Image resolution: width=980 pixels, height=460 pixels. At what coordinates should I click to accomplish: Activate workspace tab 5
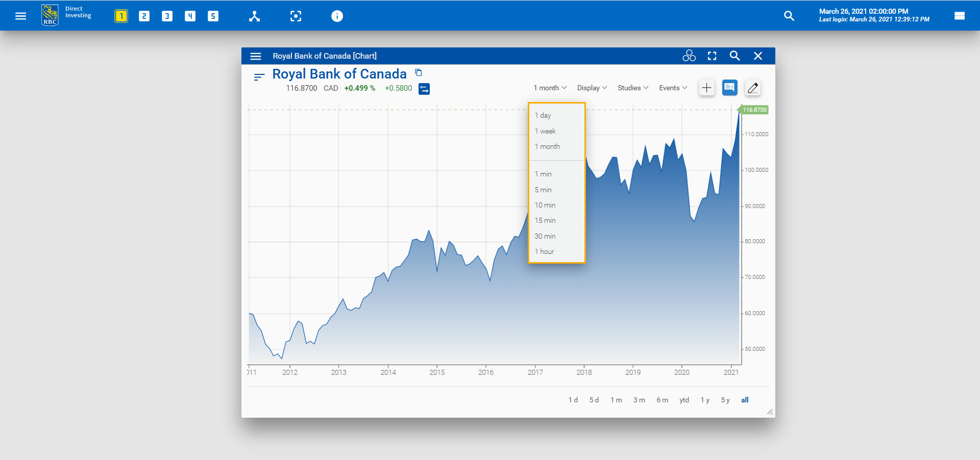coord(213,16)
